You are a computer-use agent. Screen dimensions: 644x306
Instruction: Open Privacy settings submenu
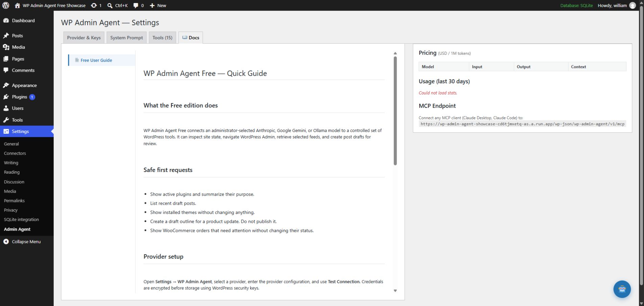click(x=11, y=210)
